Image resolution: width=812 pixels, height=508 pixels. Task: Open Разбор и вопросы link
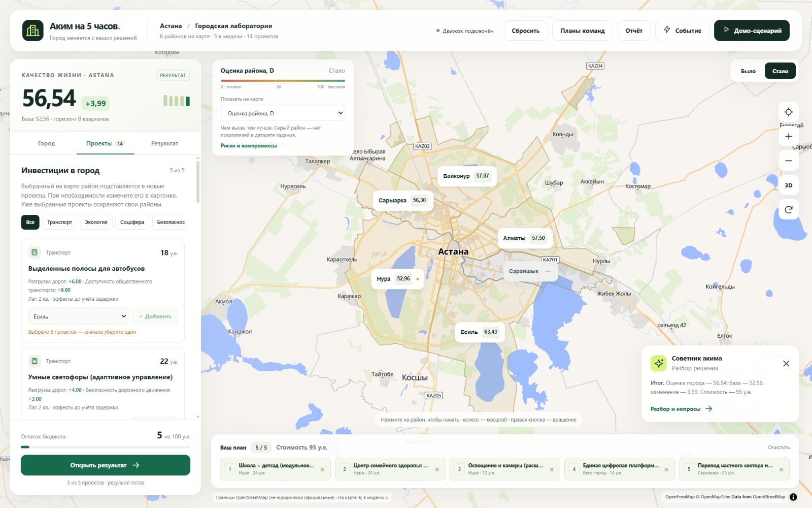(x=681, y=409)
